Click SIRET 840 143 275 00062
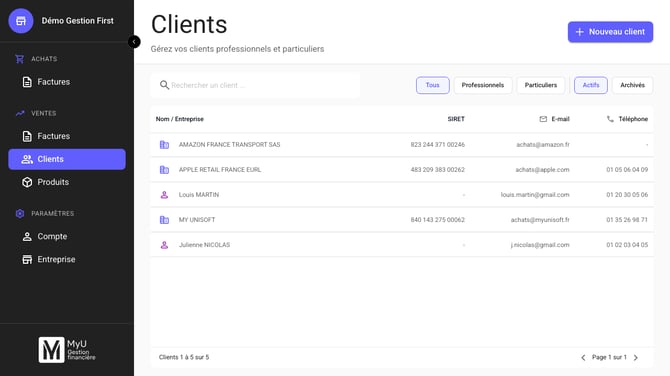Viewport: 670px width, 376px height. point(438,220)
